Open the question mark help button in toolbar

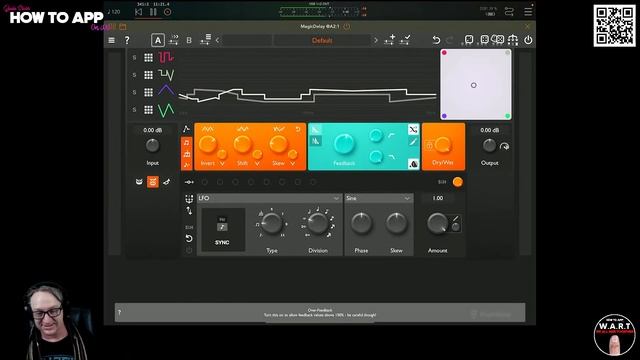127,40
